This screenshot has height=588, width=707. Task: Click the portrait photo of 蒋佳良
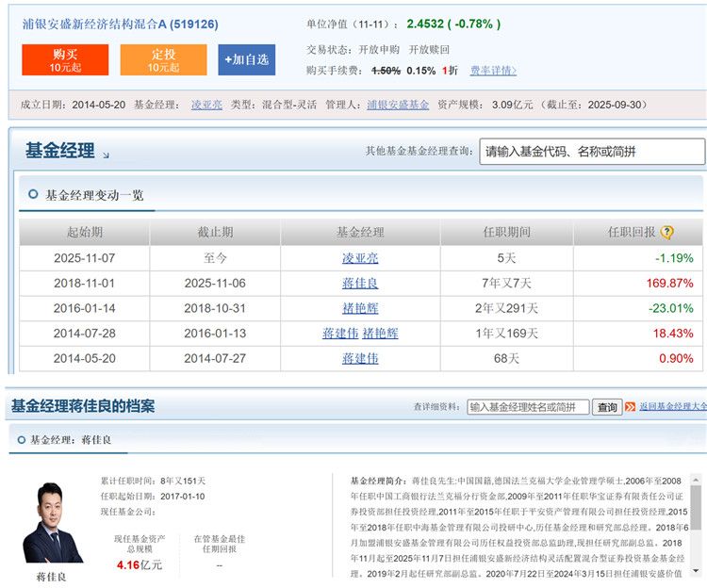pyautogui.click(x=53, y=523)
